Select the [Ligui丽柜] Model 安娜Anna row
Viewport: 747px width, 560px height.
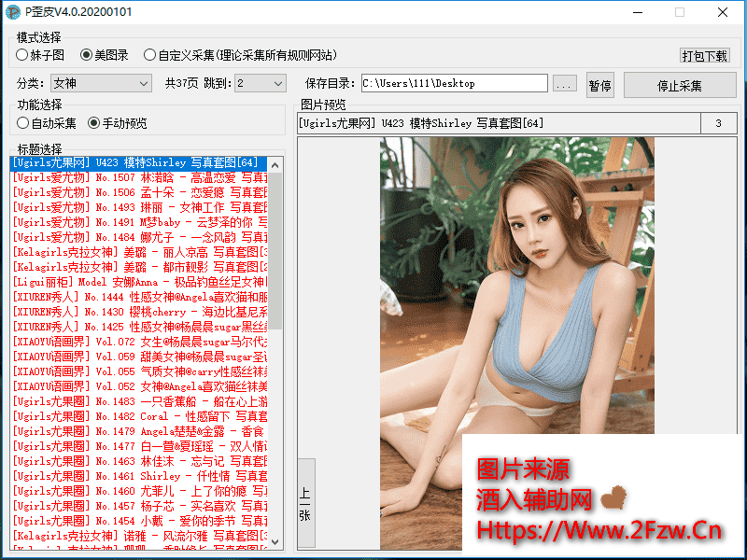(x=138, y=282)
